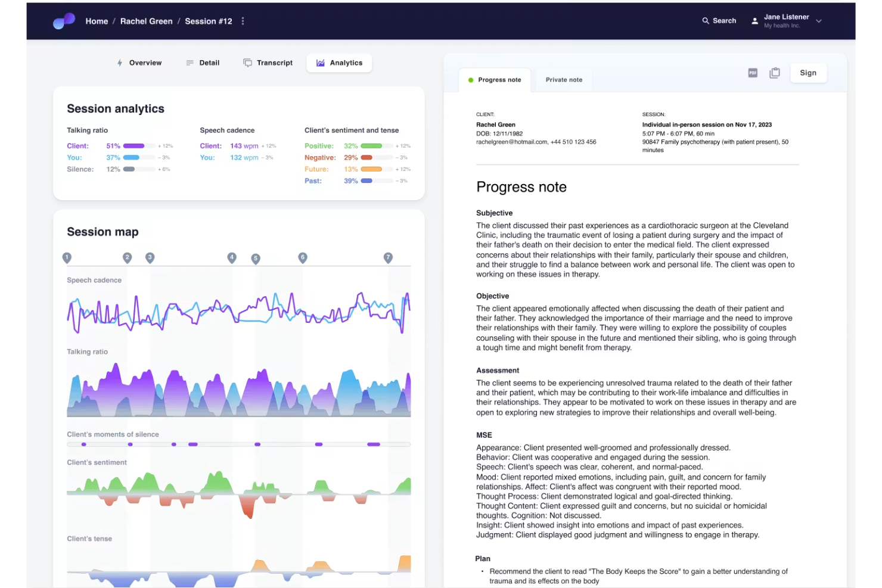The height and width of the screenshot is (588, 882).
Task: Expand the Jane Listener account dropdown
Action: coord(819,21)
